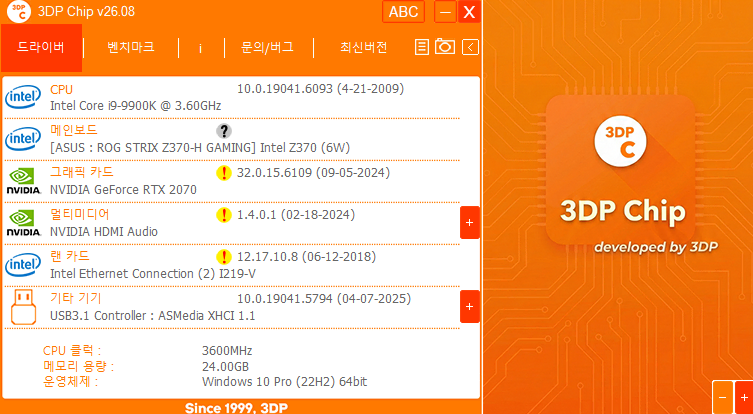753x414 pixels.
Task: Open the list/report icon in toolbar
Action: pos(422,47)
